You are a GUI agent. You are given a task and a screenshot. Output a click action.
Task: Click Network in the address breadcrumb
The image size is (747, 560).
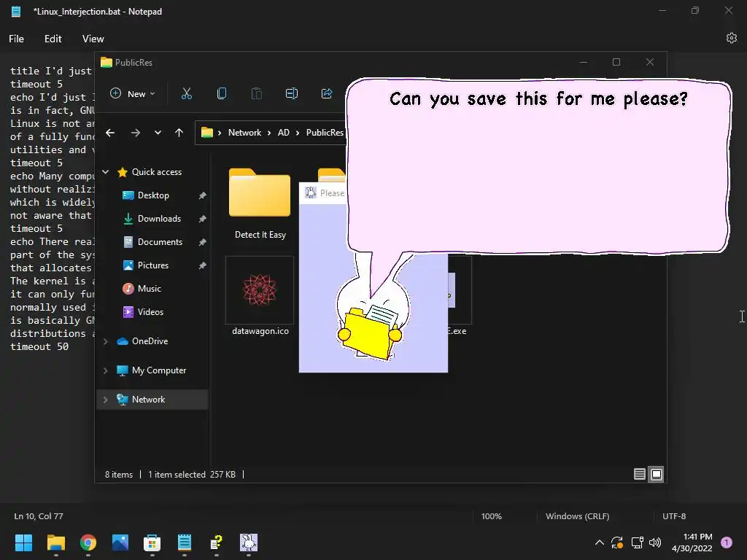pos(244,133)
